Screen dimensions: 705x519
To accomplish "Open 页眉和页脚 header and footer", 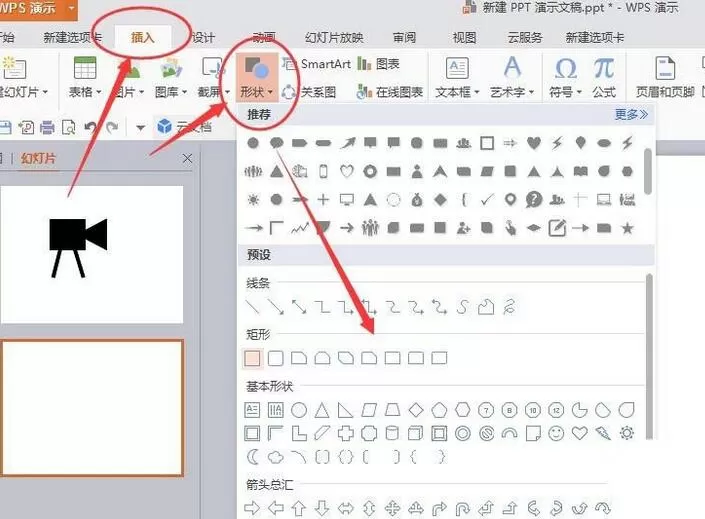I will tap(665, 77).
